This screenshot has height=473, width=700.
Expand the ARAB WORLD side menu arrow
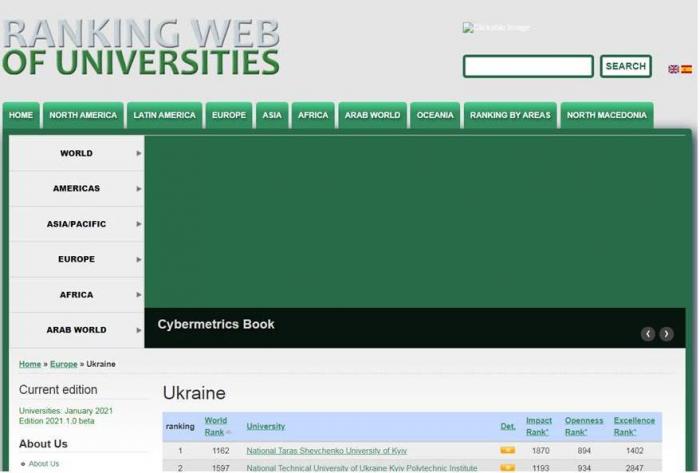[139, 330]
